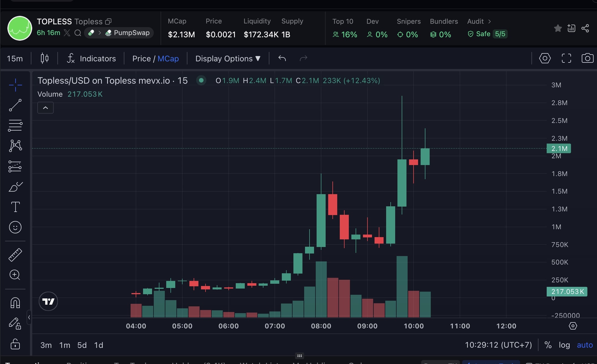Click the TradingView logo
The width and height of the screenshot is (597, 364).
pos(48,301)
